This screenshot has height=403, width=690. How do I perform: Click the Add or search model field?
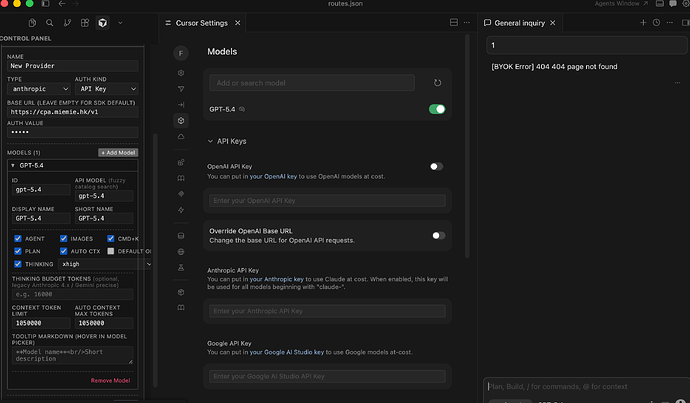coord(312,83)
